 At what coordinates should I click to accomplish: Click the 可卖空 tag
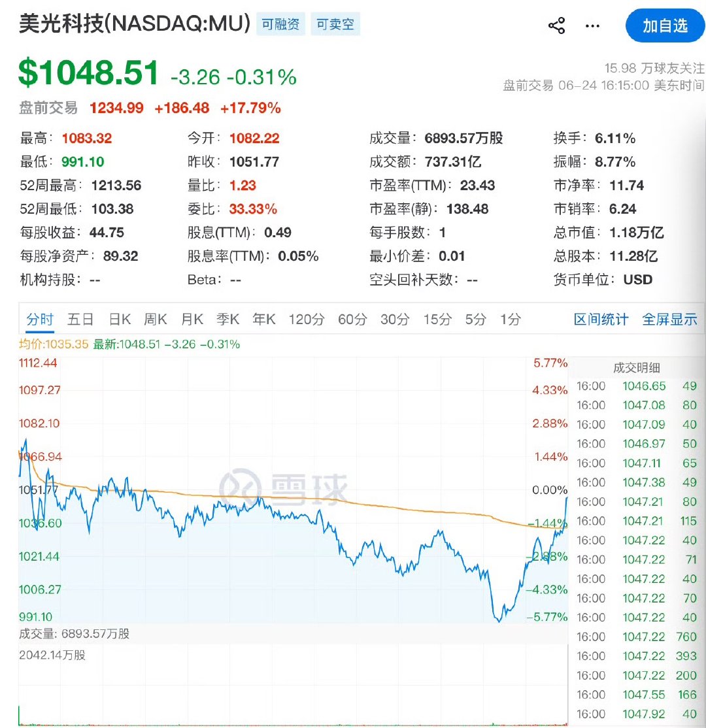point(335,24)
